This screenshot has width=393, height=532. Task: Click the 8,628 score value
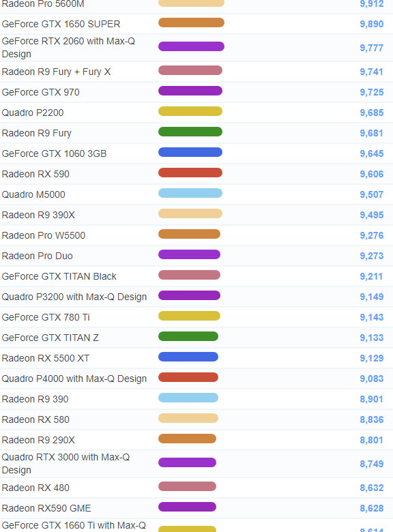tap(372, 508)
